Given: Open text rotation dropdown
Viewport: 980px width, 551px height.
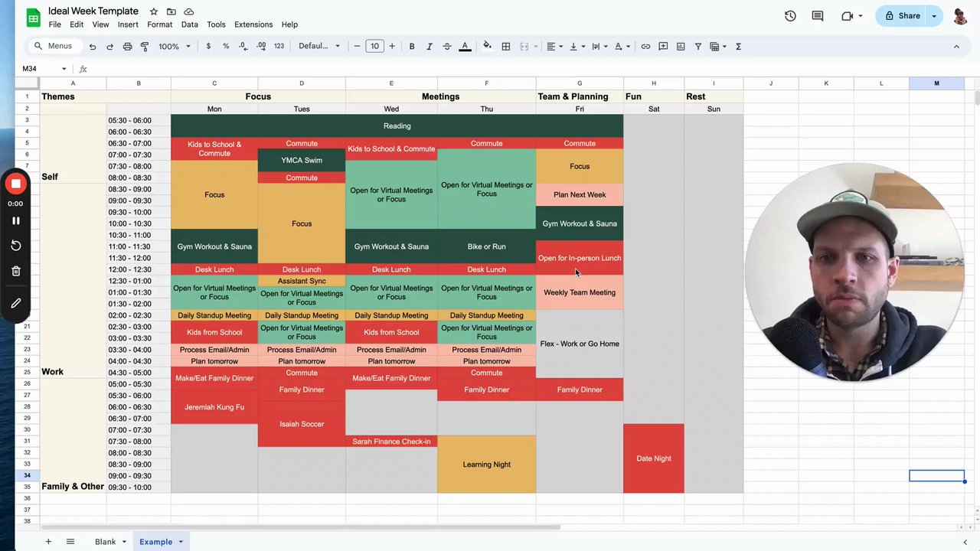Looking at the screenshot, I should point(622,47).
